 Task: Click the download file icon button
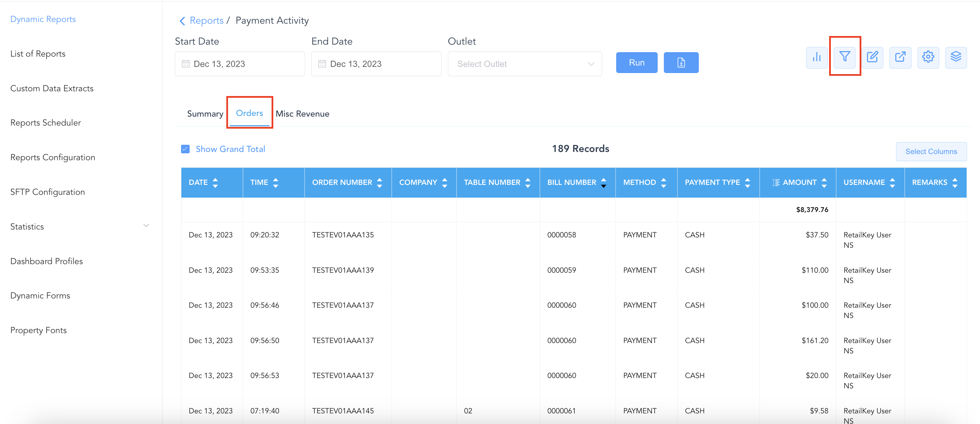tap(681, 63)
